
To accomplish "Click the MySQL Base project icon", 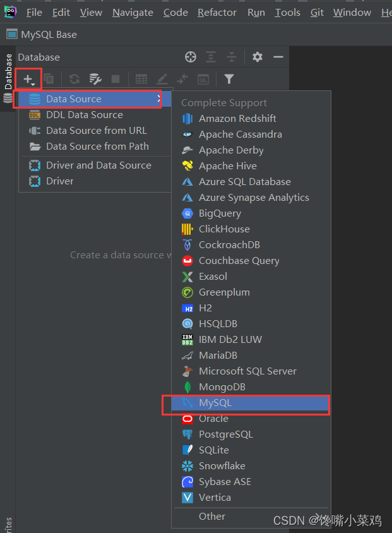I will click(12, 34).
